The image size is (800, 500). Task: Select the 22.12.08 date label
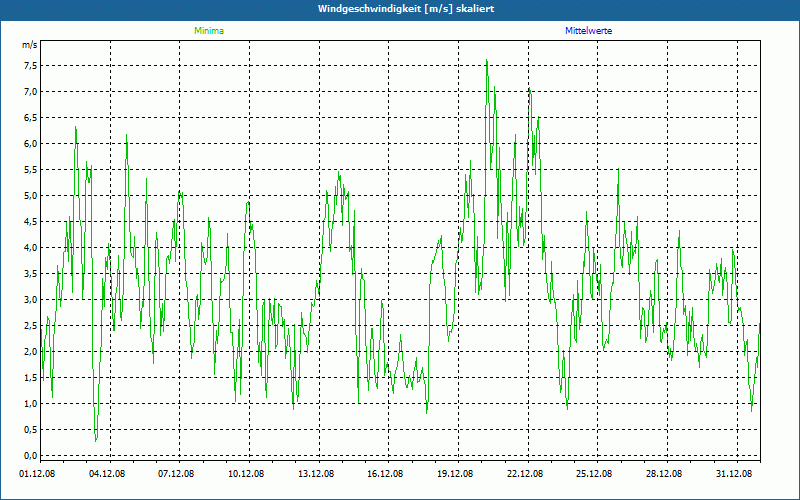click(x=525, y=475)
